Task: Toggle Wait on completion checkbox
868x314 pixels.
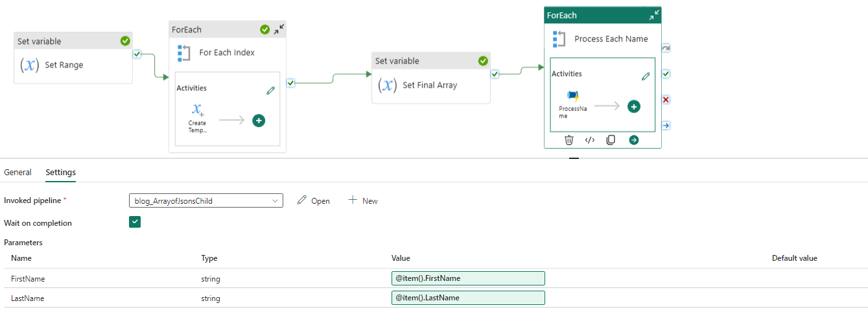Action: click(x=135, y=222)
